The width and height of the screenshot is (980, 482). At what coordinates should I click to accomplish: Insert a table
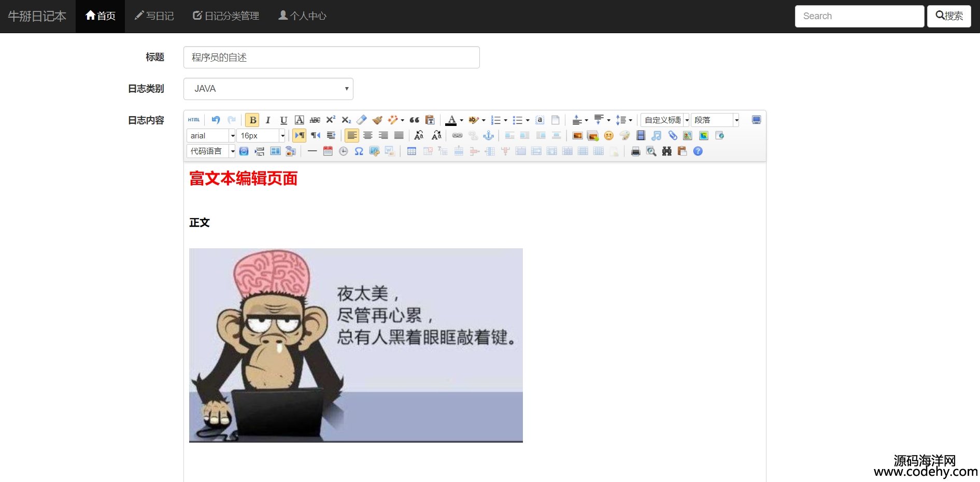(x=411, y=151)
